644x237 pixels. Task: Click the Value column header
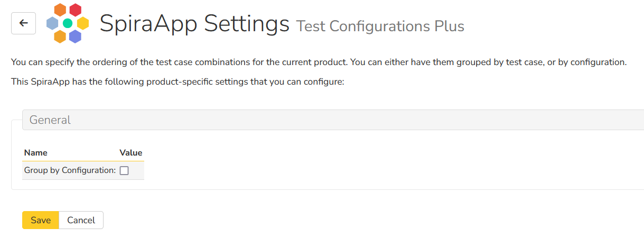point(130,153)
